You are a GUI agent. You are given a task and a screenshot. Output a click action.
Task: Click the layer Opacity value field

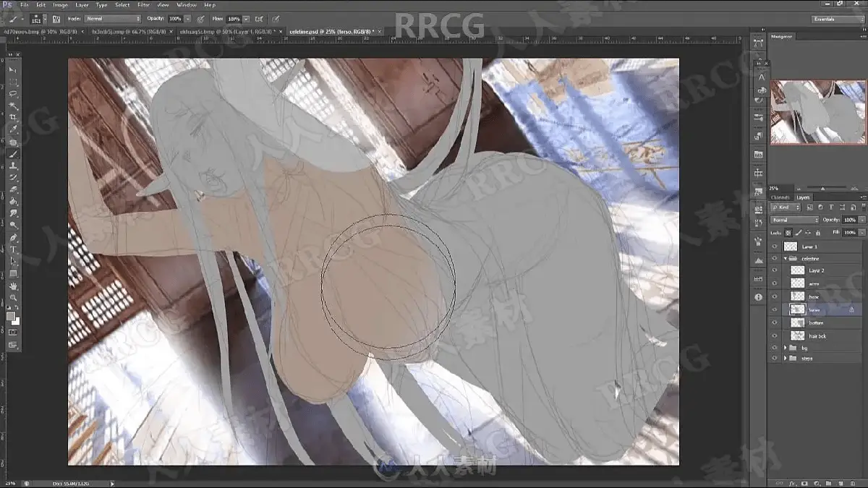click(849, 220)
